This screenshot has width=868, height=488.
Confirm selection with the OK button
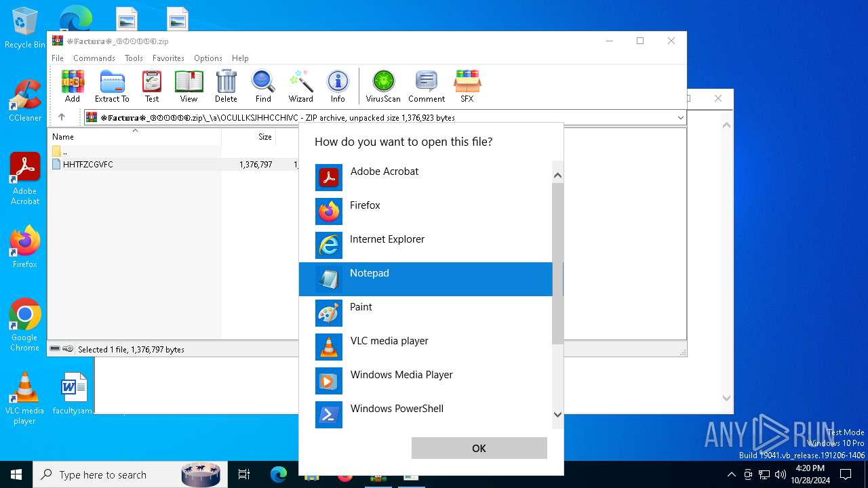pos(479,448)
